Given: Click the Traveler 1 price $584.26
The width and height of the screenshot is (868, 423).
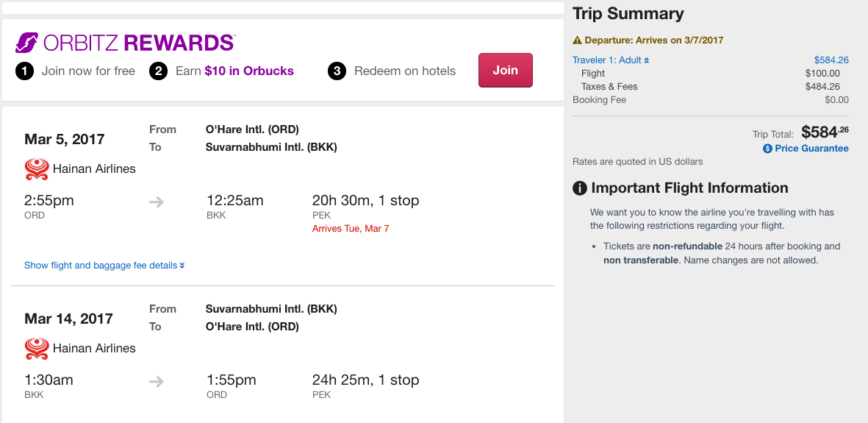Looking at the screenshot, I should click(x=831, y=60).
